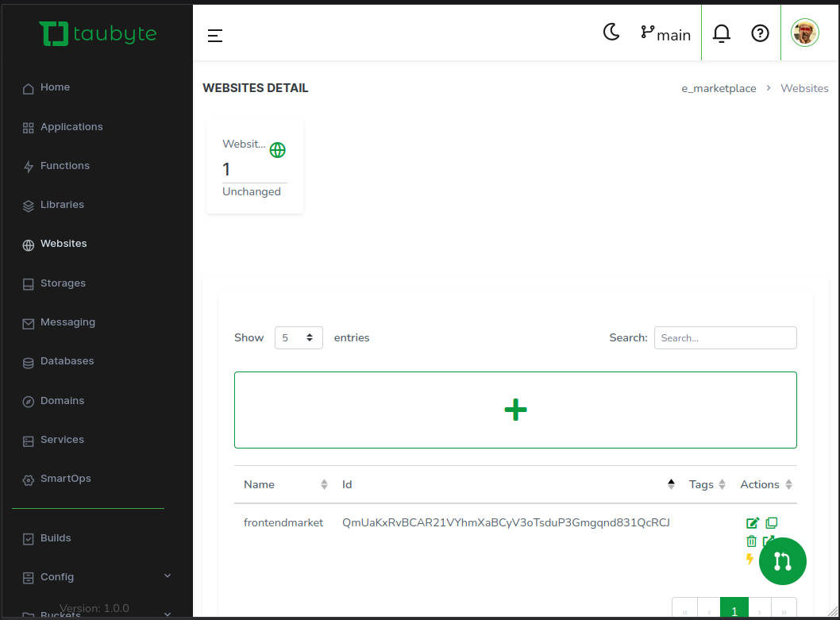Open Applications in sidebar
Screen dimensions: 840x620
point(71,127)
